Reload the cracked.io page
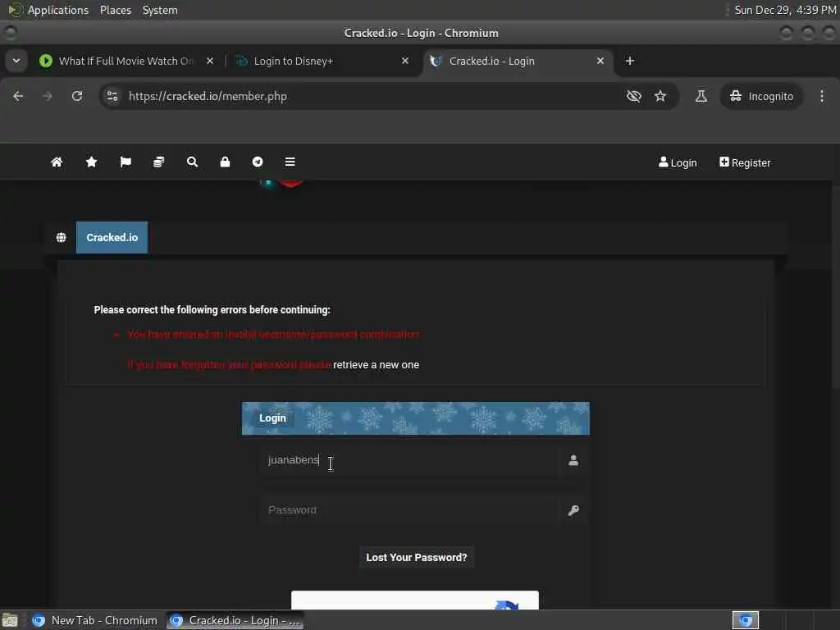This screenshot has height=630, width=840. point(77,97)
